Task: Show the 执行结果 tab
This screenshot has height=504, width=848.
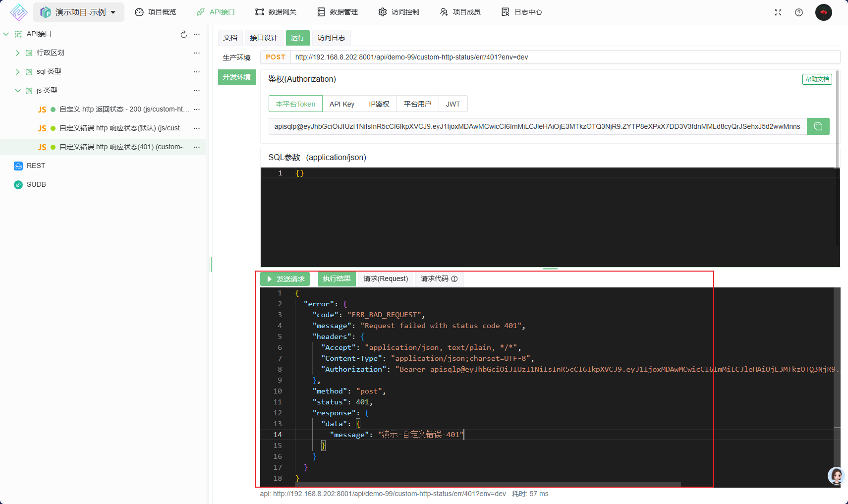Action: click(x=337, y=279)
